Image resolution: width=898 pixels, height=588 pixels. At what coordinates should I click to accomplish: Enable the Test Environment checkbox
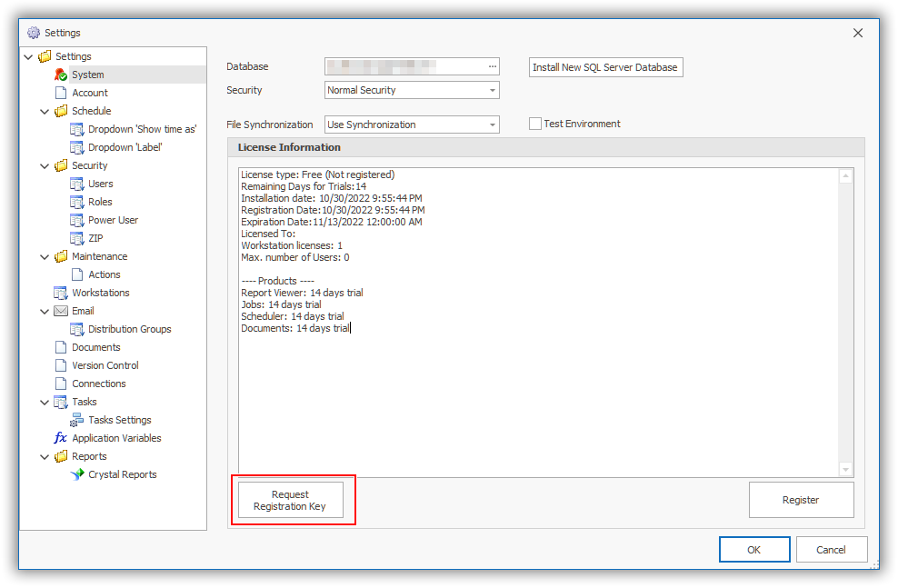point(535,124)
